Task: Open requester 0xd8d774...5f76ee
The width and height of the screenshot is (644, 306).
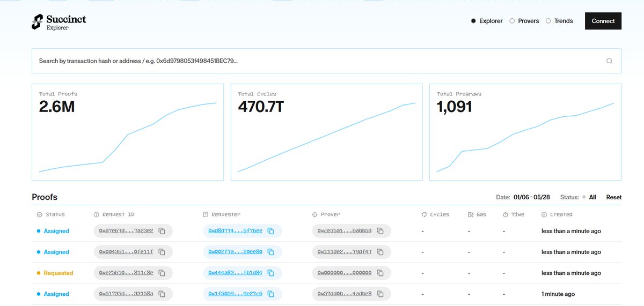Action: pyautogui.click(x=236, y=231)
